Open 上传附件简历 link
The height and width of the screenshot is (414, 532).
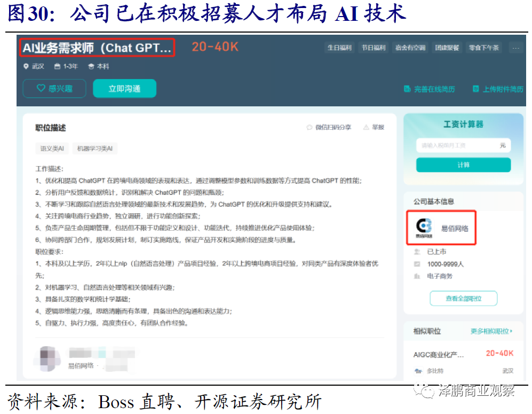click(x=503, y=89)
